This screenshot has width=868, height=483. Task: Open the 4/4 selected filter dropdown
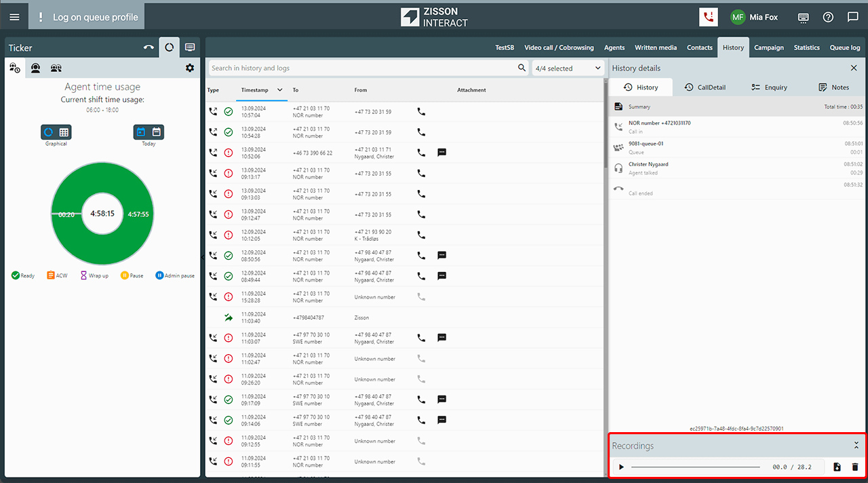point(568,68)
